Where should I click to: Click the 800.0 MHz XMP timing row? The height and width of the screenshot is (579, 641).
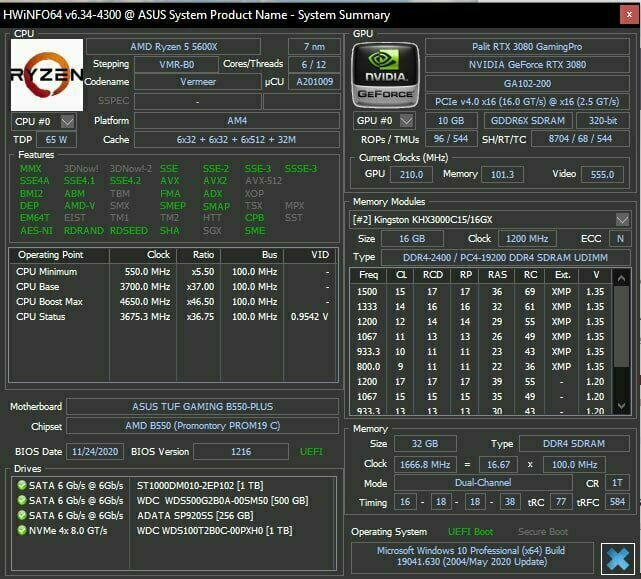(482, 367)
